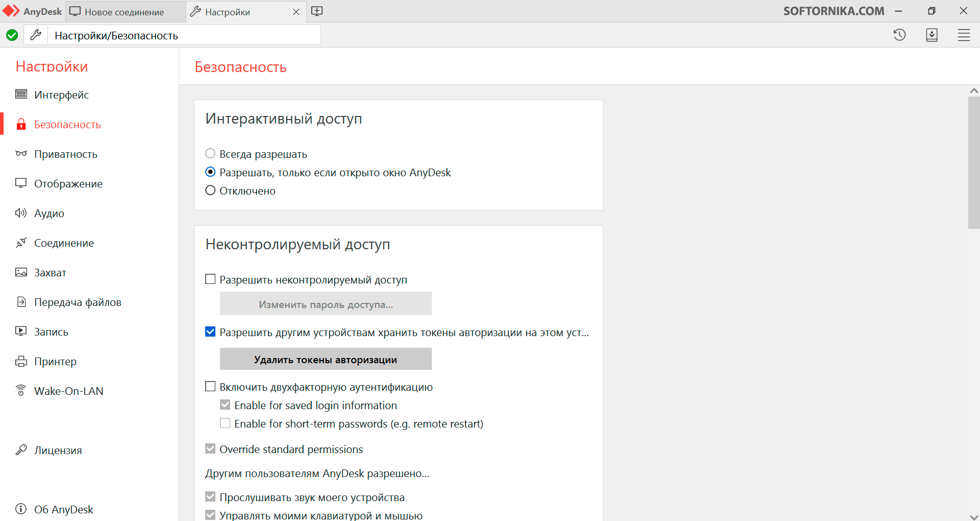
Task: Uncheck Разрешить другим устройствам хранить токены
Action: [x=210, y=331]
